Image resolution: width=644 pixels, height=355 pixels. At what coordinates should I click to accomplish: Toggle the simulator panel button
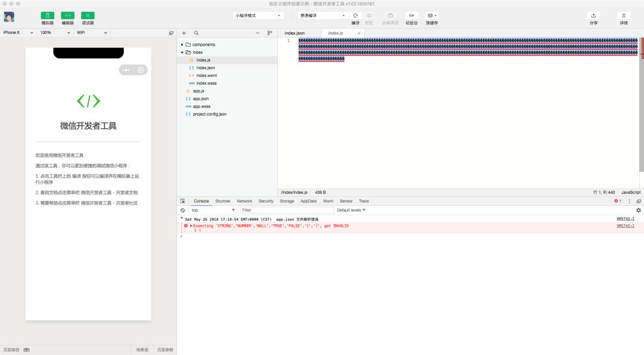[47, 16]
